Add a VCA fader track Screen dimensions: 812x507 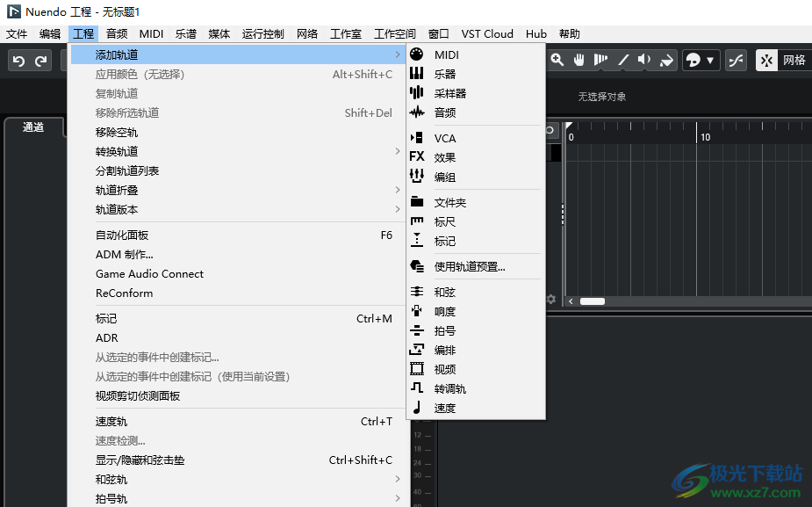tap(444, 139)
